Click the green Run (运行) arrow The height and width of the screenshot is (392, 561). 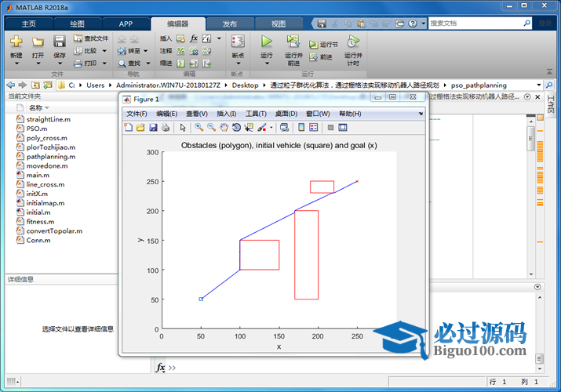(x=266, y=42)
